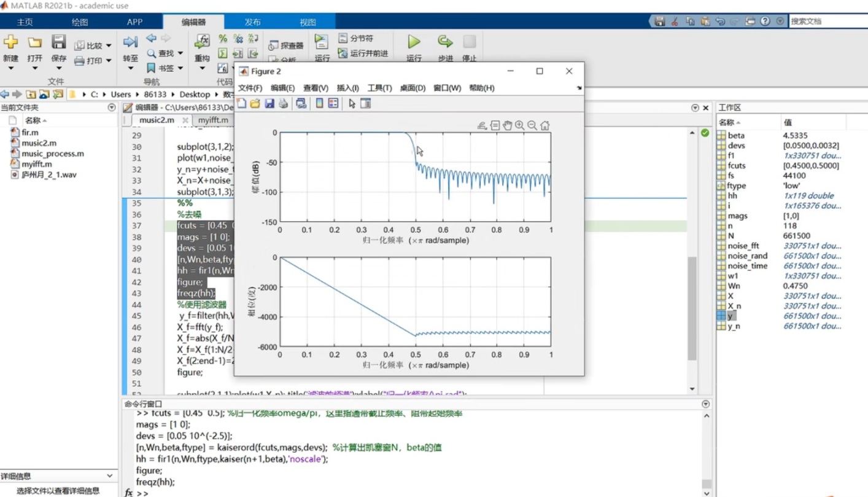Restore the view with the axes home icon

tap(544, 125)
